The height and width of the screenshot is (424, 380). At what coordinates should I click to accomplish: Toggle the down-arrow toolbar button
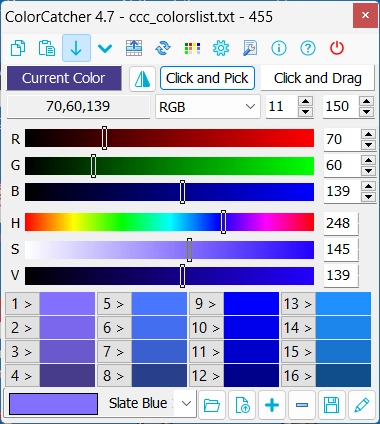[x=76, y=48]
